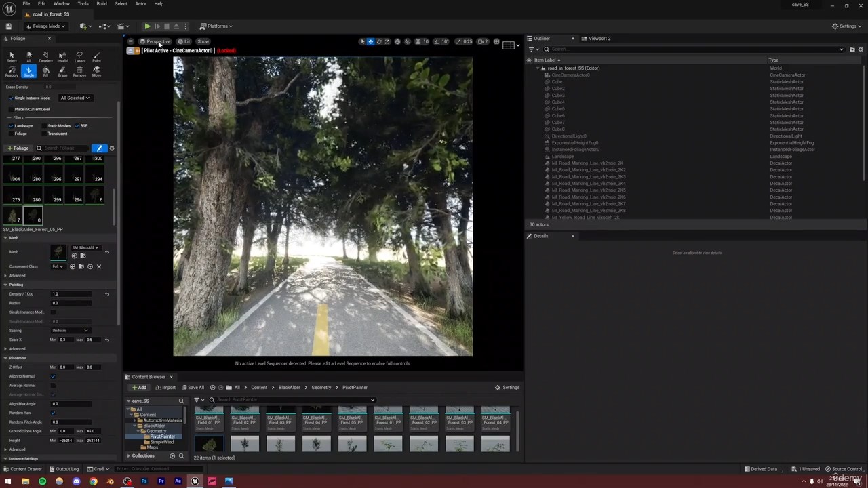Click the Import button in Content Browser

point(165,388)
